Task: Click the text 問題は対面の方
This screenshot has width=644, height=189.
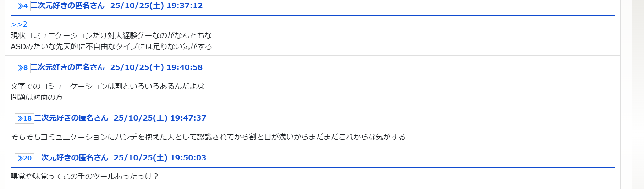Action: pyautogui.click(x=37, y=97)
